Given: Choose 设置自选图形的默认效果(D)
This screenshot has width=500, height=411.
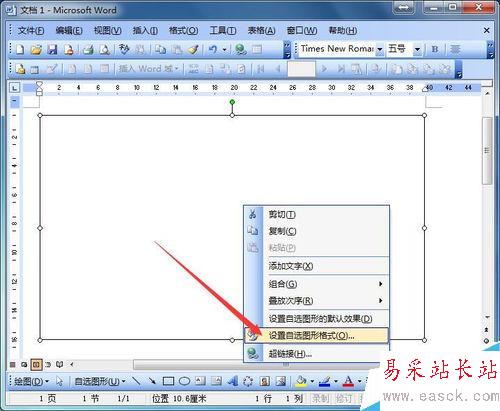Looking at the screenshot, I should [x=317, y=319].
